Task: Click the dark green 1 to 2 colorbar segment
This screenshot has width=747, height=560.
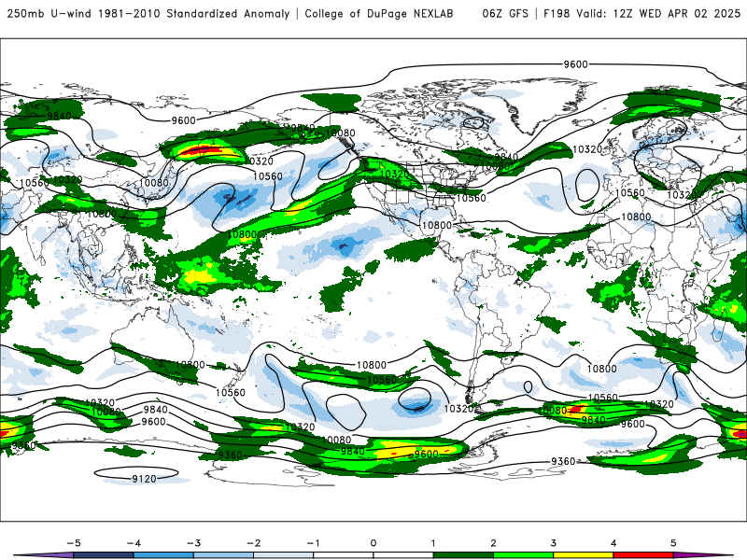Action: point(463,555)
